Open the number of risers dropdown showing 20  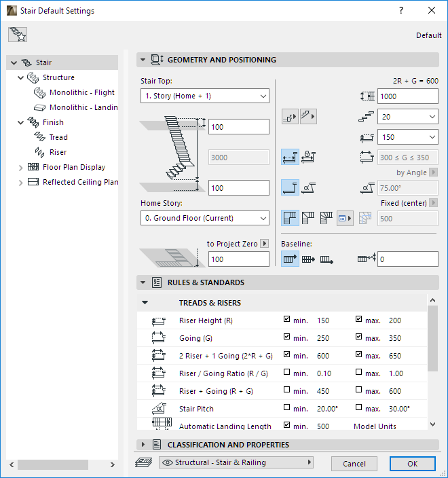[x=408, y=117]
